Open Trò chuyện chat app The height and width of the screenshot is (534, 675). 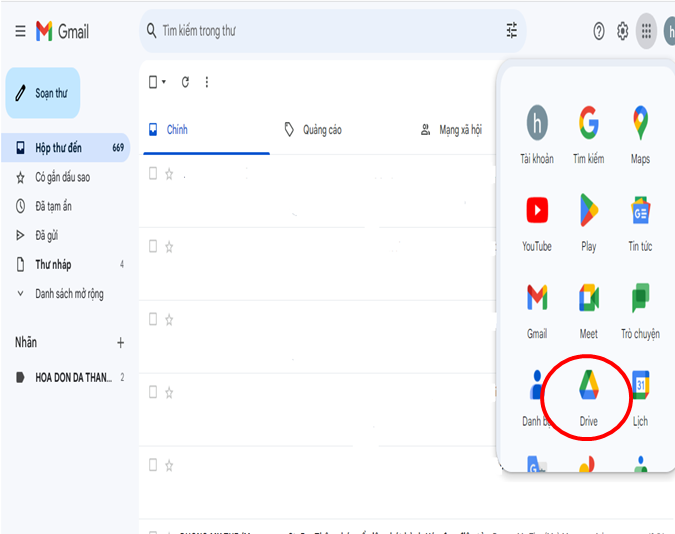pyautogui.click(x=641, y=311)
